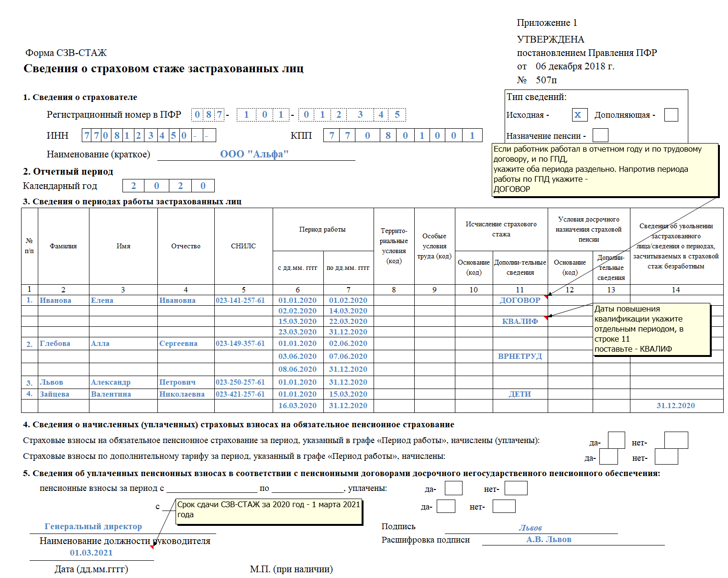Viewport: 728px width, 578px height.
Task: Click the Генеральный директор position field
Action: click(x=122, y=526)
